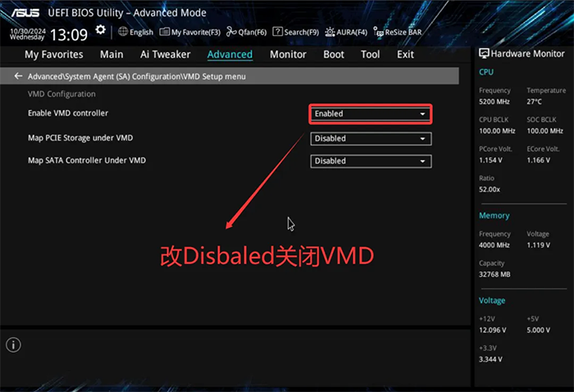
Task: Click the 4000 MHz memory frequency value
Action: tap(494, 245)
